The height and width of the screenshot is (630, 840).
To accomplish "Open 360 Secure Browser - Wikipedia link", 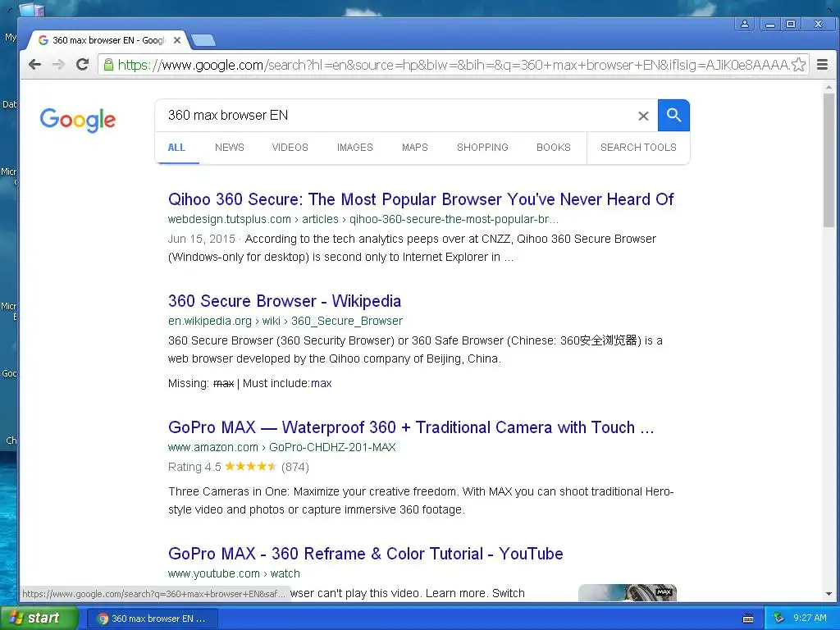I will point(285,301).
